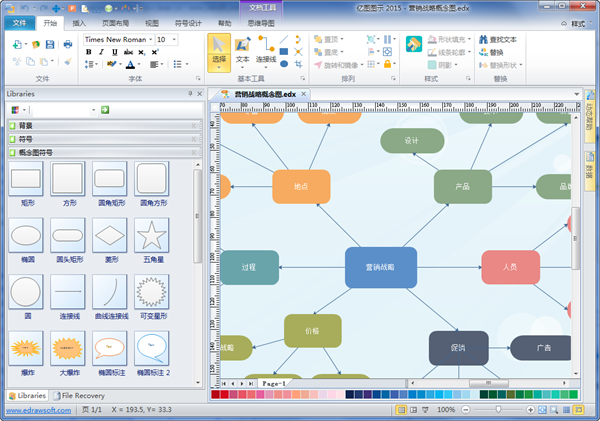Select the 选择 pointer tool
This screenshot has height=421, width=600.
click(219, 52)
